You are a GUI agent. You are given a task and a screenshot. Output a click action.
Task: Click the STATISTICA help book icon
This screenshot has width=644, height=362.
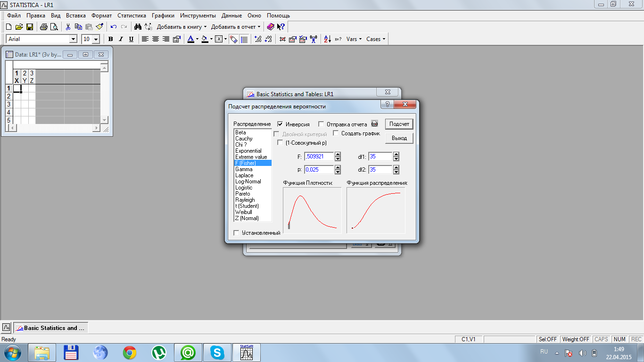click(270, 27)
